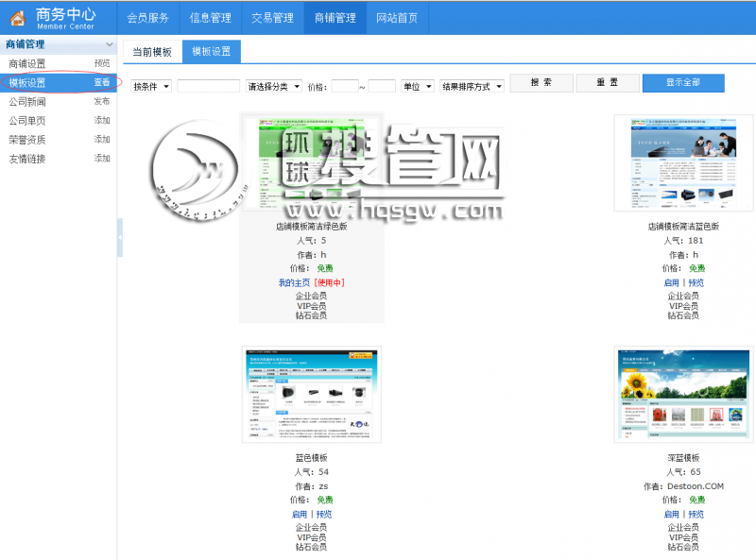Open the 单位 unit dropdown
756x560 pixels.
click(417, 86)
